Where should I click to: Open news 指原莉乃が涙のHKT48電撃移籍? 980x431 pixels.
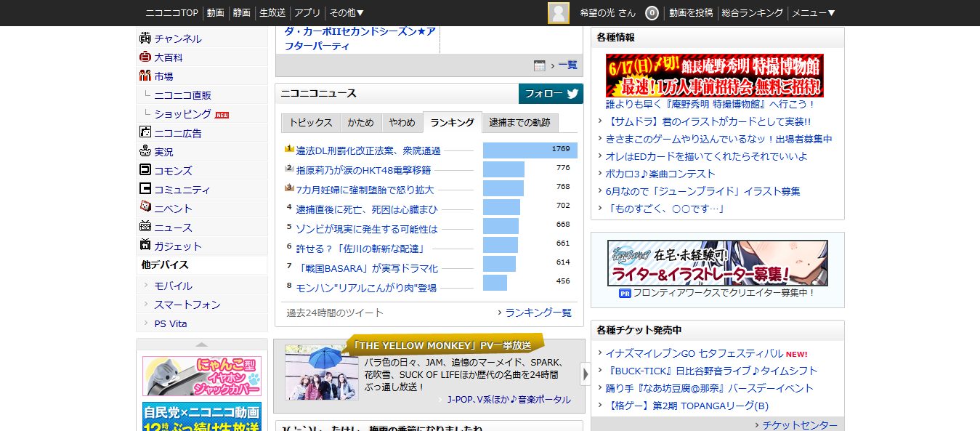[363, 170]
